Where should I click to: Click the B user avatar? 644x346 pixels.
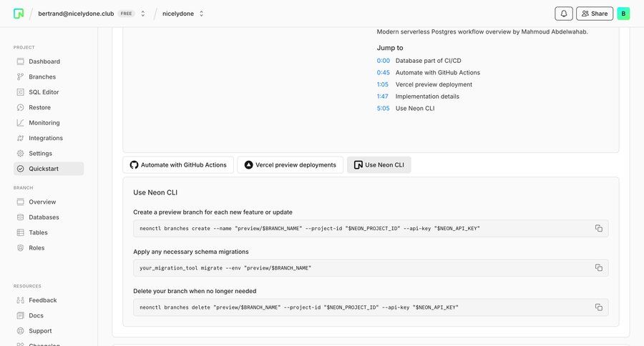[x=623, y=14]
